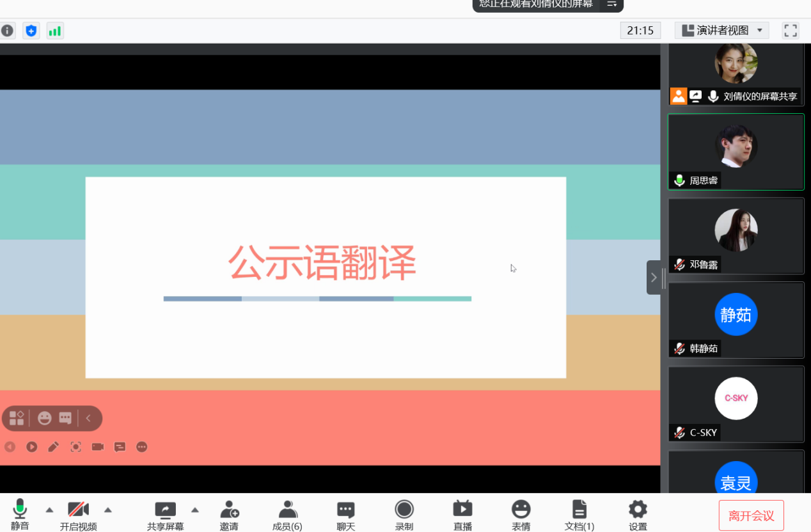Screen dimensions: 811x532
Task: Start 录制 recording
Action: tap(404, 515)
